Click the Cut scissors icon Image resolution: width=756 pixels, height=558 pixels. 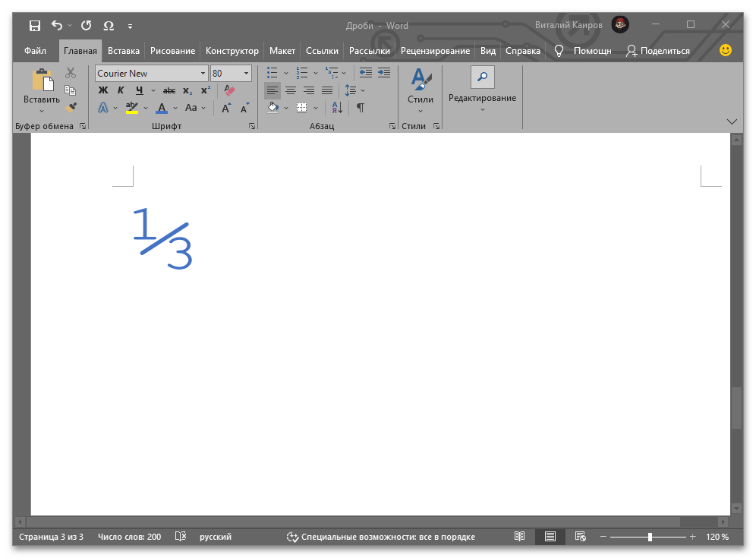coord(71,73)
